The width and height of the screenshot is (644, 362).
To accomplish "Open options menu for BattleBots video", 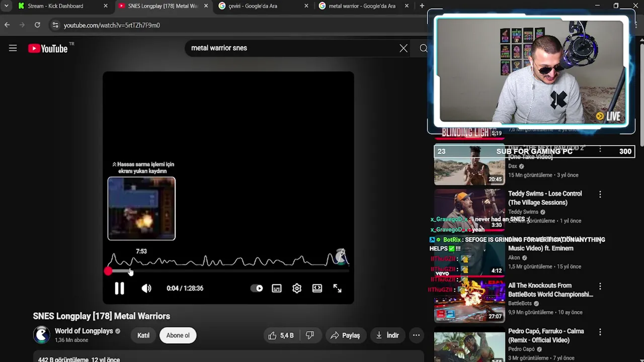I will tap(600, 286).
